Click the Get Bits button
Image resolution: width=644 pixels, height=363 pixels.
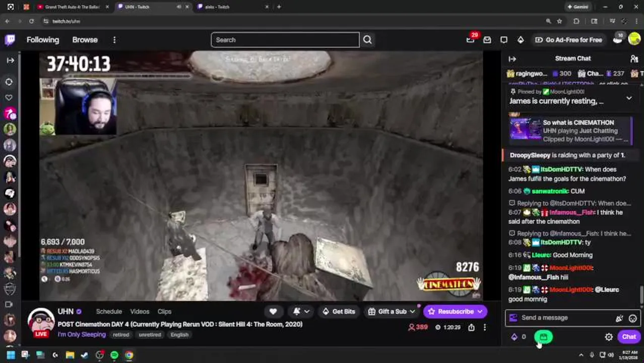pos(338,312)
